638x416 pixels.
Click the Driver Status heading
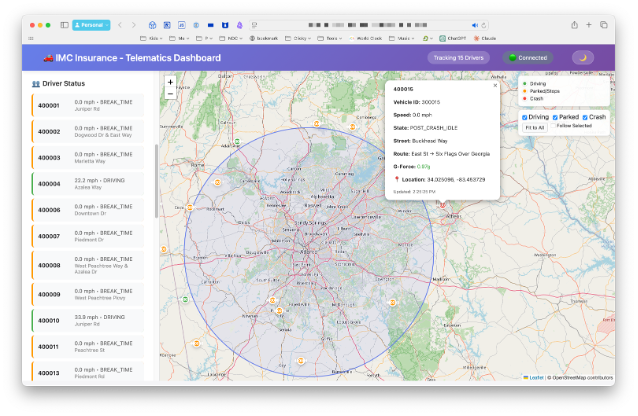[x=59, y=83]
